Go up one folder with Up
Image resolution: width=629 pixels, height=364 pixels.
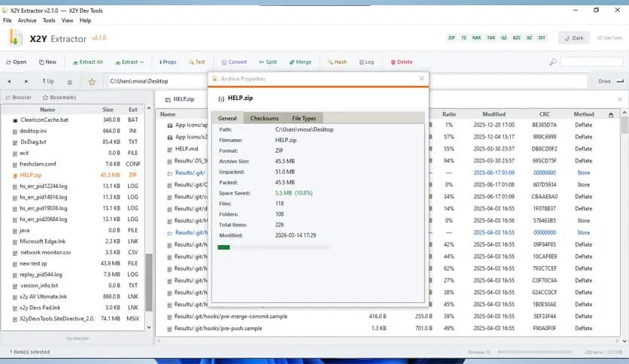click(47, 81)
